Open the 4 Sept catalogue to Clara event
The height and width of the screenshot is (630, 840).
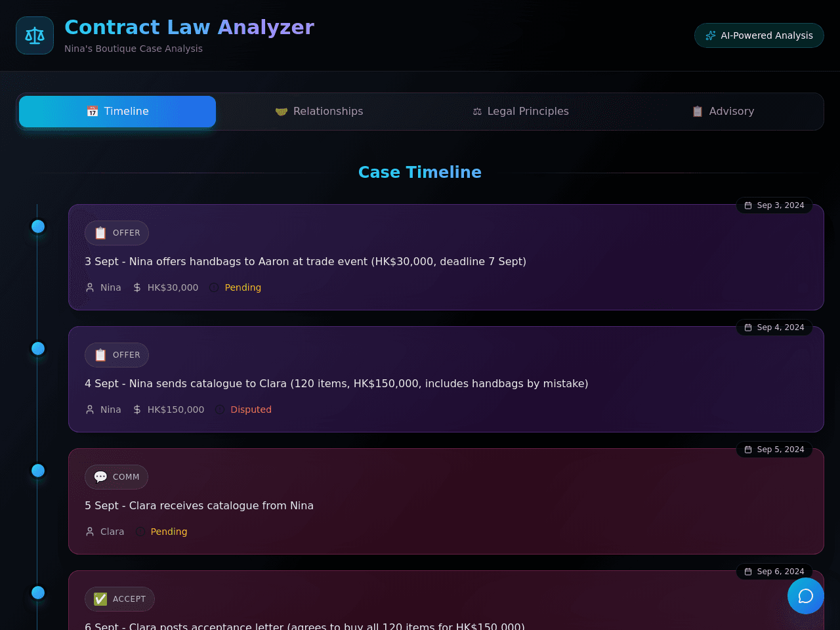pyautogui.click(x=446, y=379)
